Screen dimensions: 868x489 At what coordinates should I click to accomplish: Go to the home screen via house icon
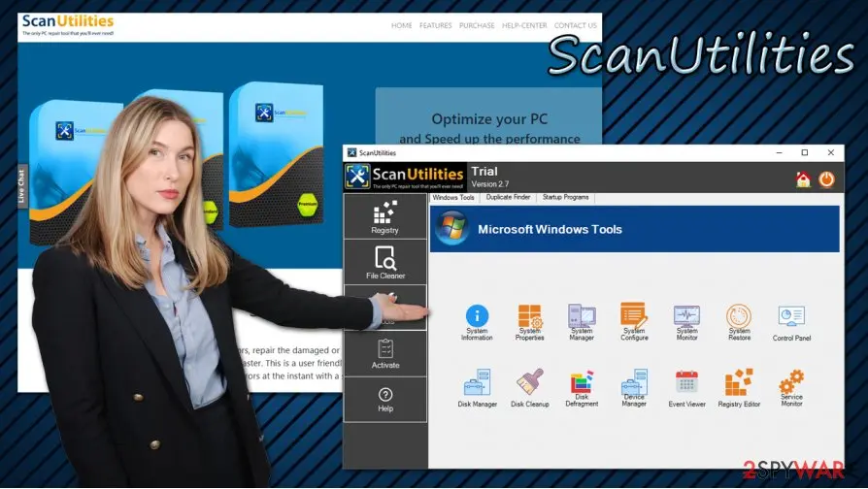tap(803, 179)
